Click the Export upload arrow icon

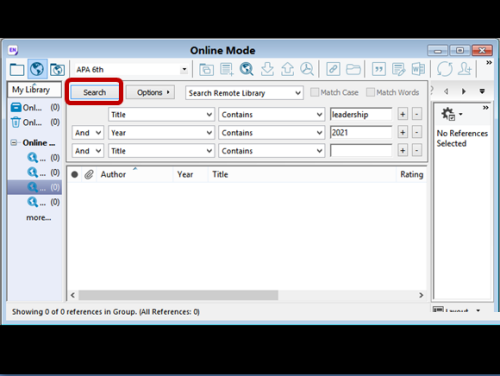point(287,69)
